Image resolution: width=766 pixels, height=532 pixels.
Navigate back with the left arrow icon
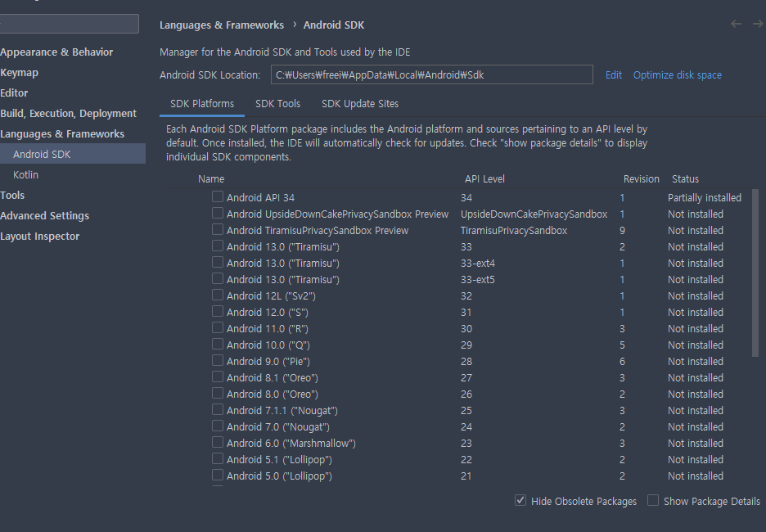pyautogui.click(x=736, y=24)
